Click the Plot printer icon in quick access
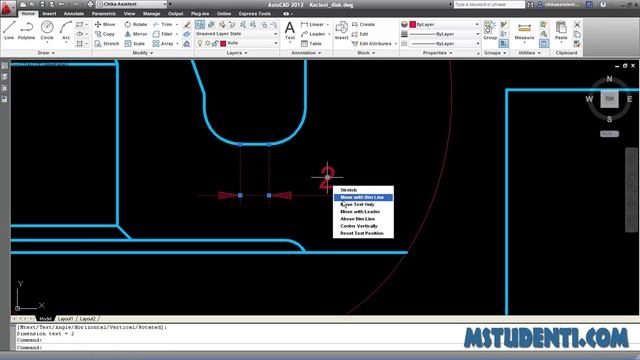This screenshot has height=360, width=640. point(91,4)
